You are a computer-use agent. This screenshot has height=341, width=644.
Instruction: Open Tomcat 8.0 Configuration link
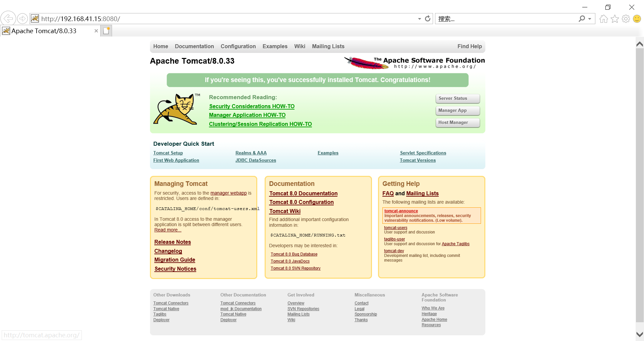pos(301,202)
